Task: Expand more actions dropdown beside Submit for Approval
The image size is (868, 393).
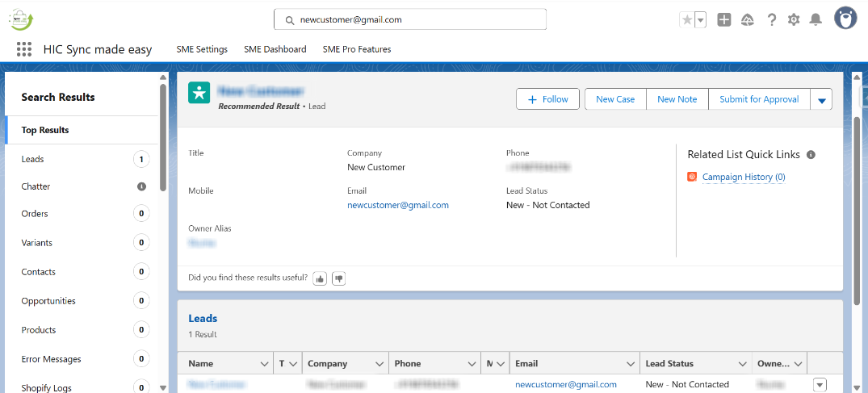Action: tap(821, 99)
